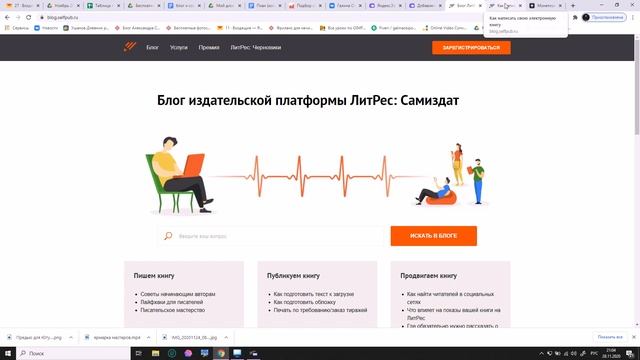Click the LitRes Samizdat logo icon

pos(130,47)
